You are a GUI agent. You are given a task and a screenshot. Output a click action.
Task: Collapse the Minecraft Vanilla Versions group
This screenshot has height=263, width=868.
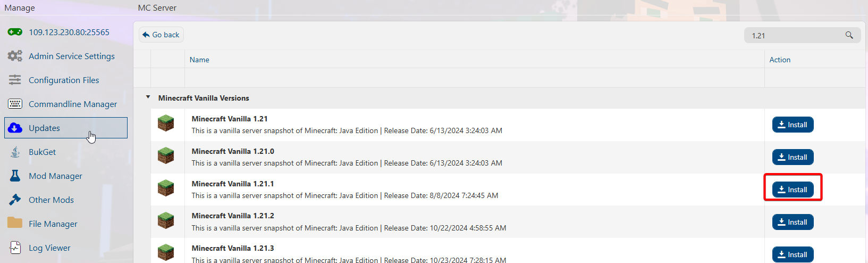click(x=148, y=97)
